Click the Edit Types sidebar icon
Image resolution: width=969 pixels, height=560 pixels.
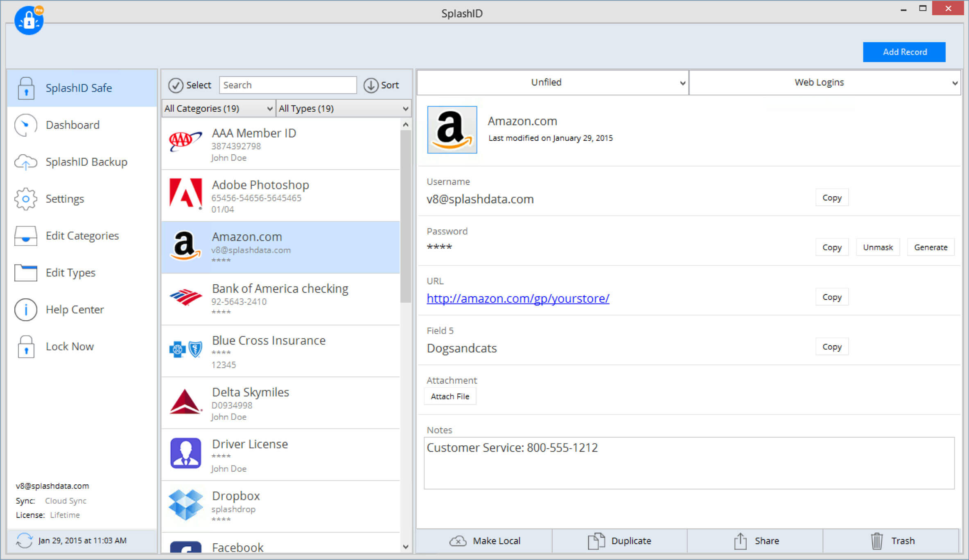[25, 272]
